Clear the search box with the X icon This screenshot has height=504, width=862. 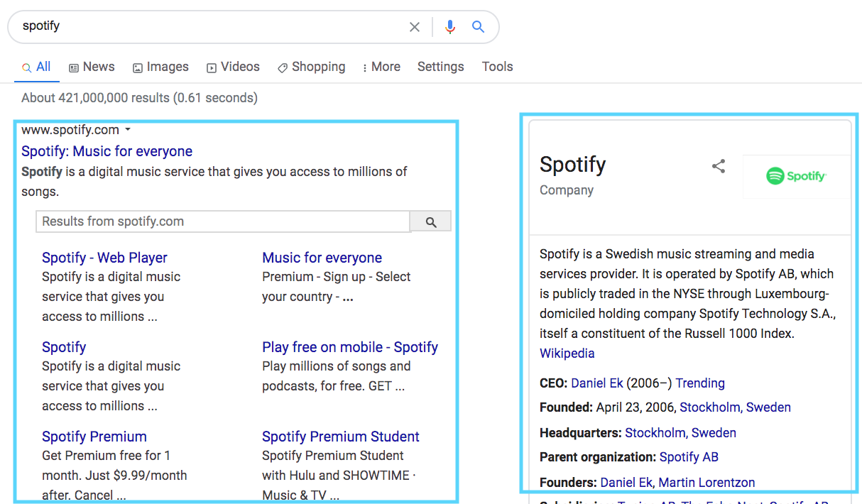[415, 27]
